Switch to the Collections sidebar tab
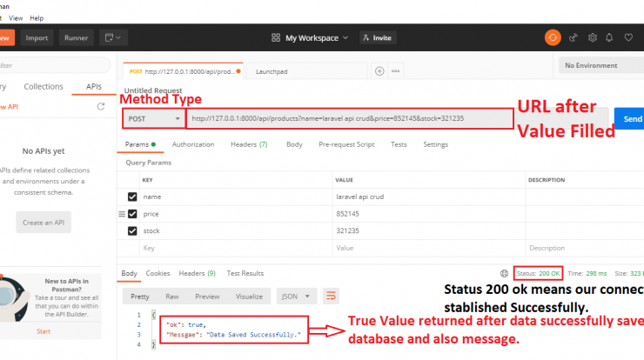644x360 pixels. pos(44,87)
